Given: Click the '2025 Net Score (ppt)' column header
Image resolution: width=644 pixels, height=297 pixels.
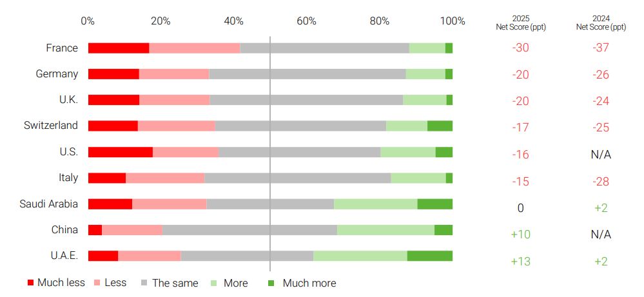Looking at the screenshot, I should coord(520,23).
